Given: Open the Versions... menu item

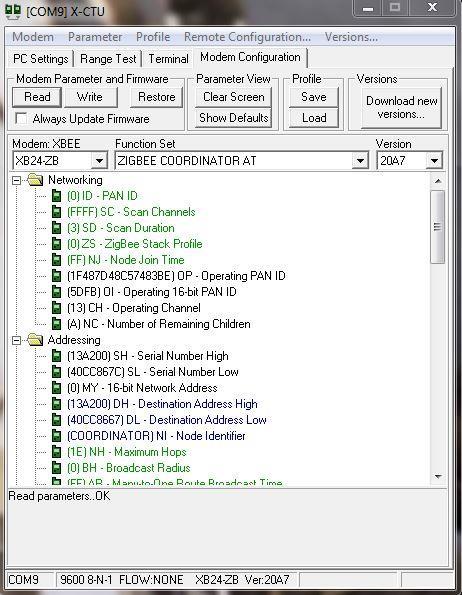Looking at the screenshot, I should [351, 37].
